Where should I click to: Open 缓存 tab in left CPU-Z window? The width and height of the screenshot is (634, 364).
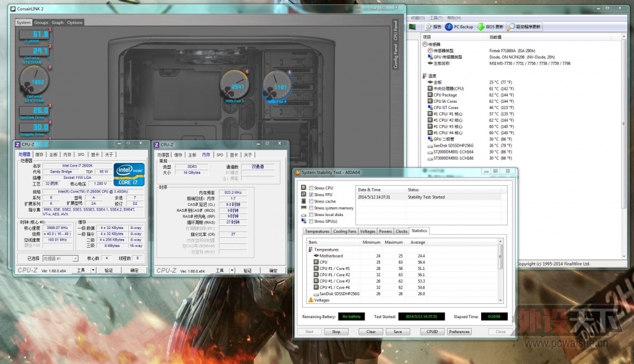tap(39, 155)
